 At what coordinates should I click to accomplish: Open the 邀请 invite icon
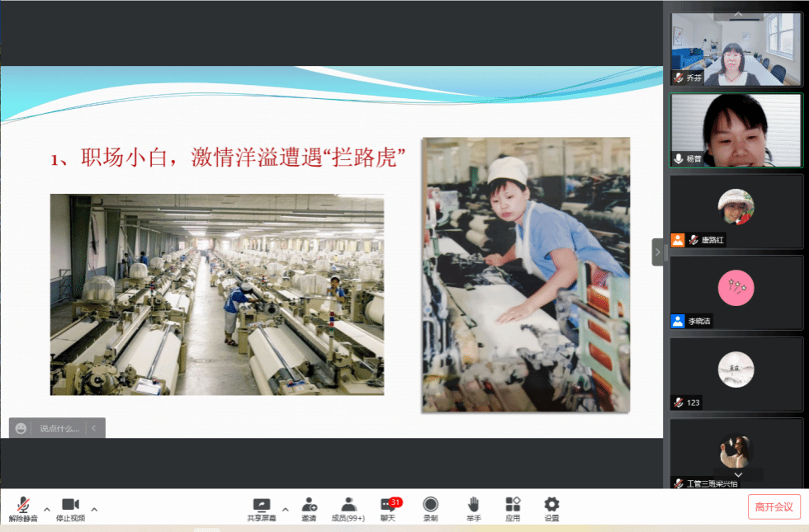pos(309,506)
